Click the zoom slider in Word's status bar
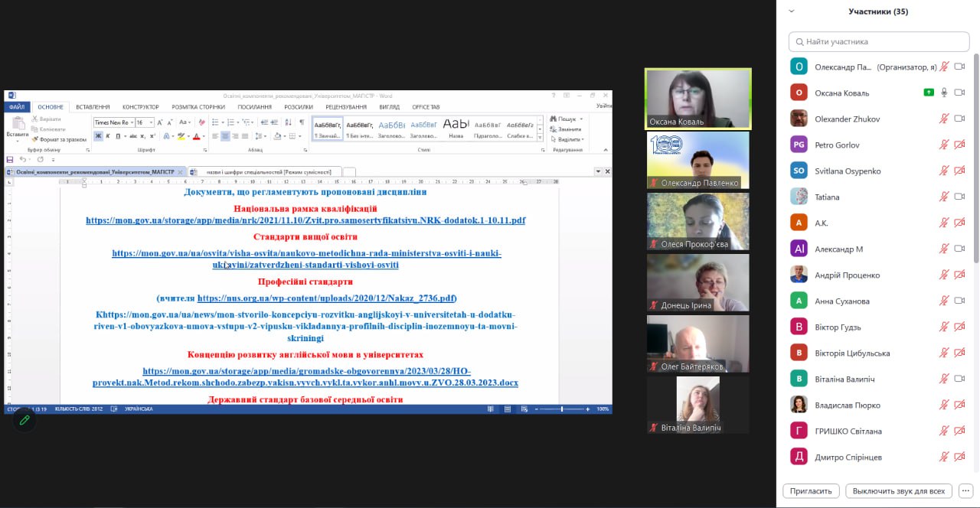 point(561,409)
